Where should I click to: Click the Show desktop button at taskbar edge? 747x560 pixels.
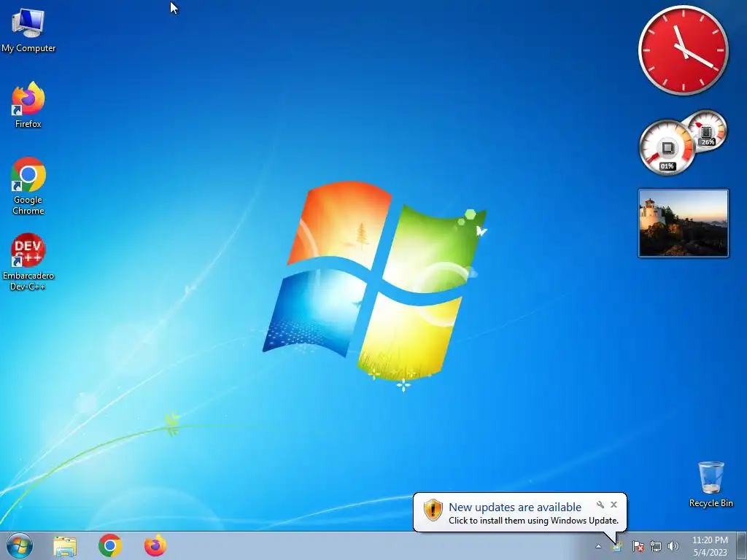pyautogui.click(x=742, y=545)
